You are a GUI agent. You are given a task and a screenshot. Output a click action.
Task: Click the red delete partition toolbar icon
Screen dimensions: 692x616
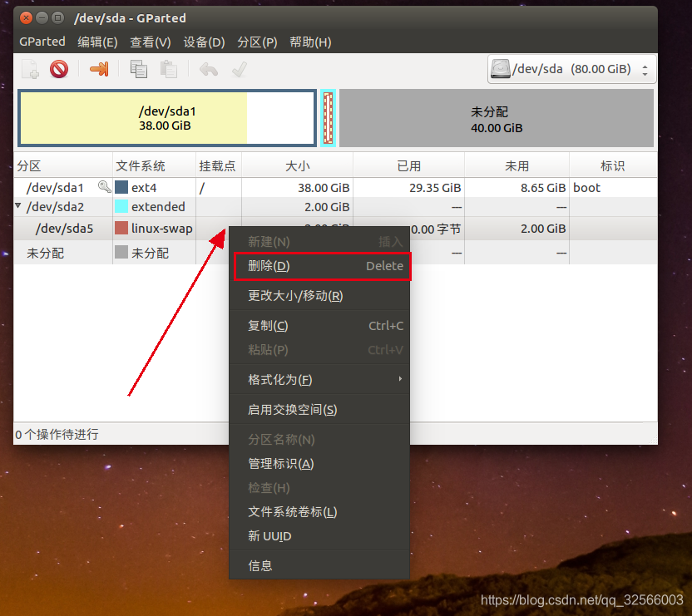(59, 69)
